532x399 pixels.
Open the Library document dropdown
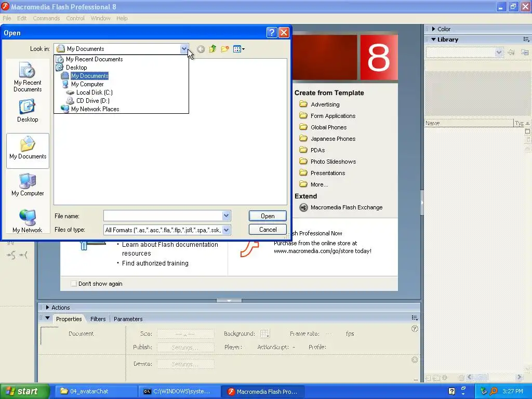pos(498,52)
